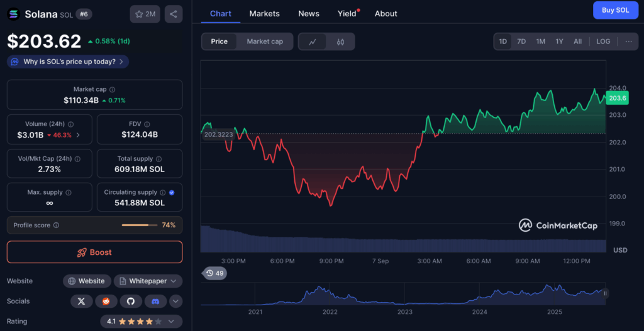Click the Volume (24h) info icon
This screenshot has width=644, height=331.
(70, 124)
